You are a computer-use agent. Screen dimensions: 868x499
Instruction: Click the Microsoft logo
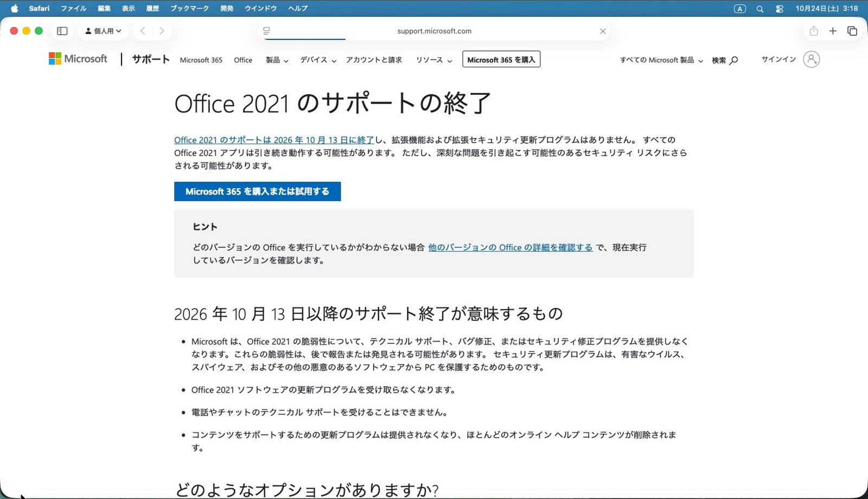click(x=78, y=59)
